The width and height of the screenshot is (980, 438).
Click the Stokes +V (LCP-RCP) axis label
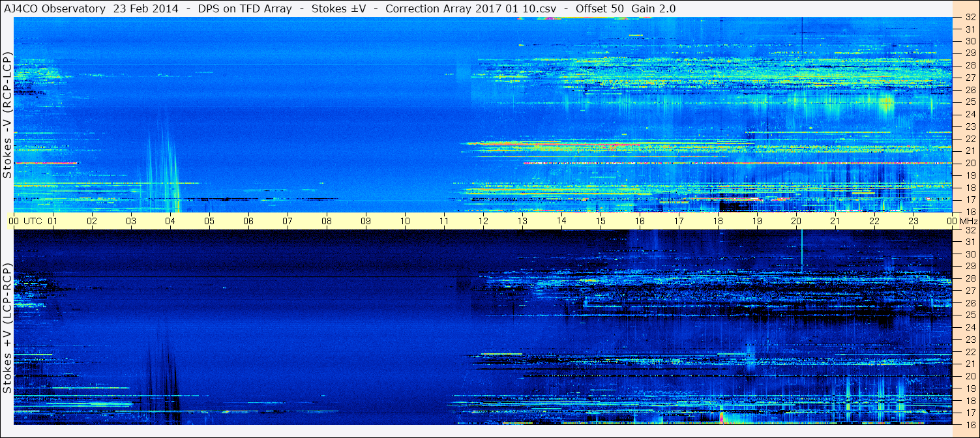click(x=8, y=328)
